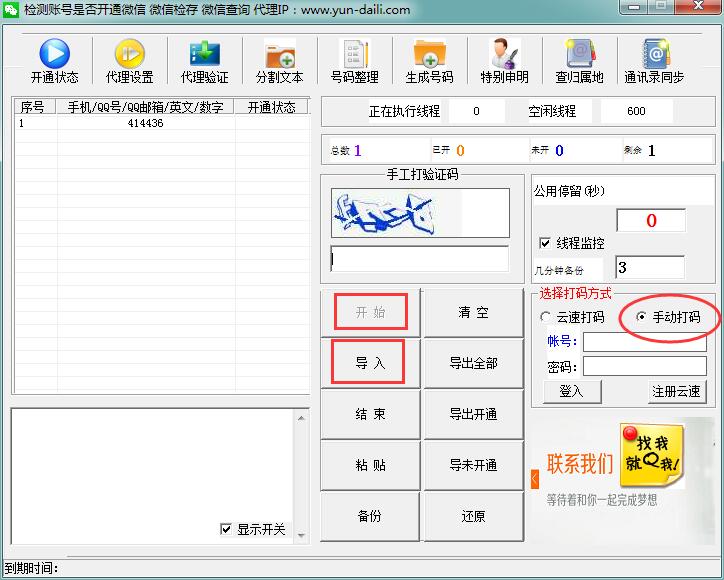The image size is (724, 580).
Task: Open the 分割文本 split text tool
Action: click(x=279, y=53)
